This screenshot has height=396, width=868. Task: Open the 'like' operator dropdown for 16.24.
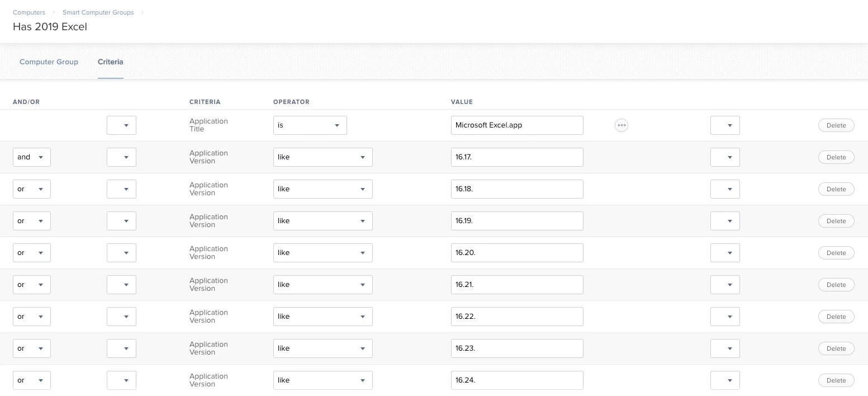[323, 380]
